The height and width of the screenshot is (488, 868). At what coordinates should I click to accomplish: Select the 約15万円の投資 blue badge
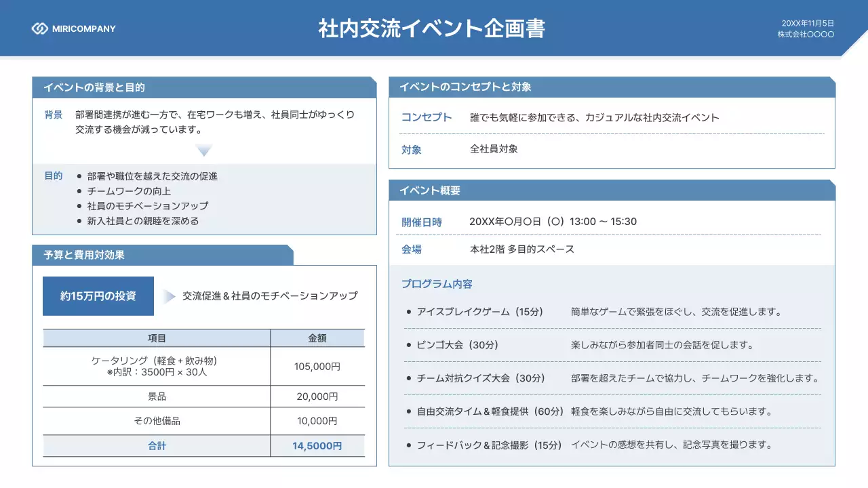(98, 296)
